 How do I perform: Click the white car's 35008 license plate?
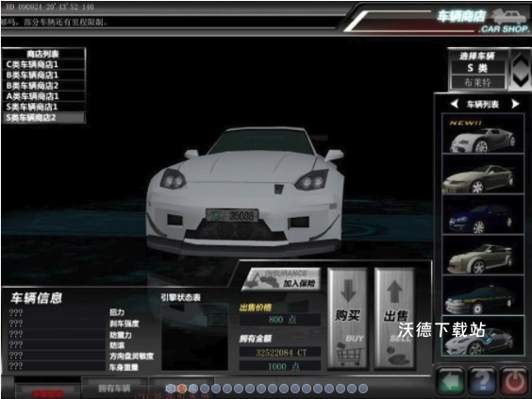[233, 216]
